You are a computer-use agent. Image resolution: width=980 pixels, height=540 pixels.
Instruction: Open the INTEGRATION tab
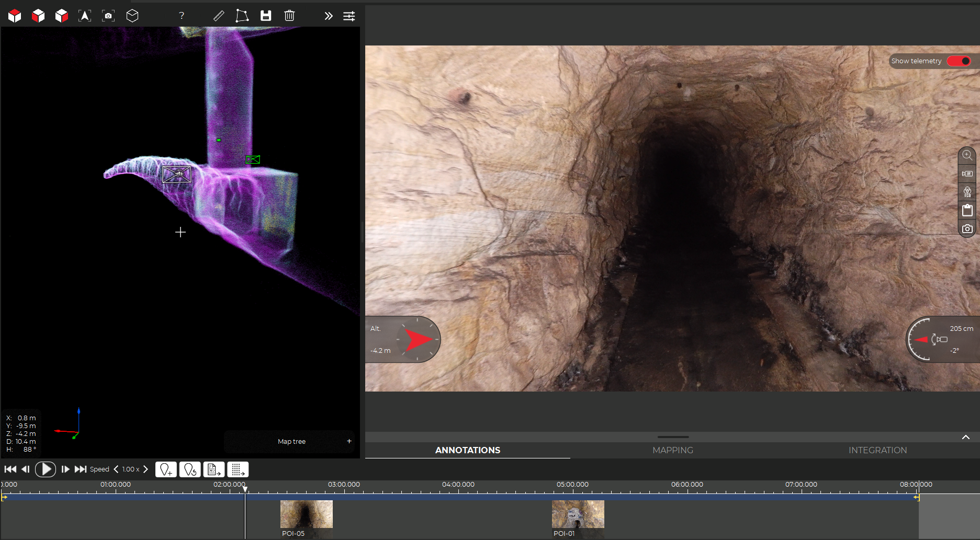(x=877, y=450)
